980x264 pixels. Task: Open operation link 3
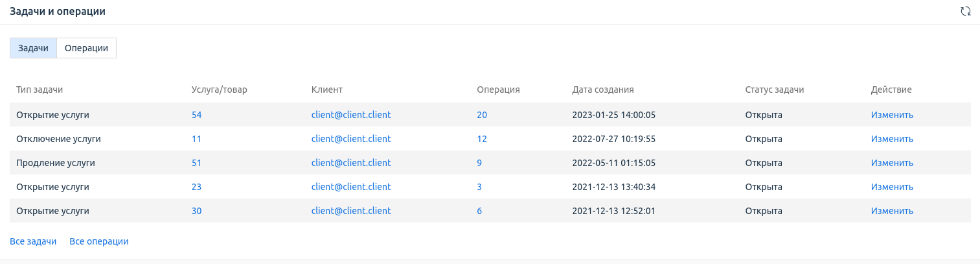(x=479, y=187)
